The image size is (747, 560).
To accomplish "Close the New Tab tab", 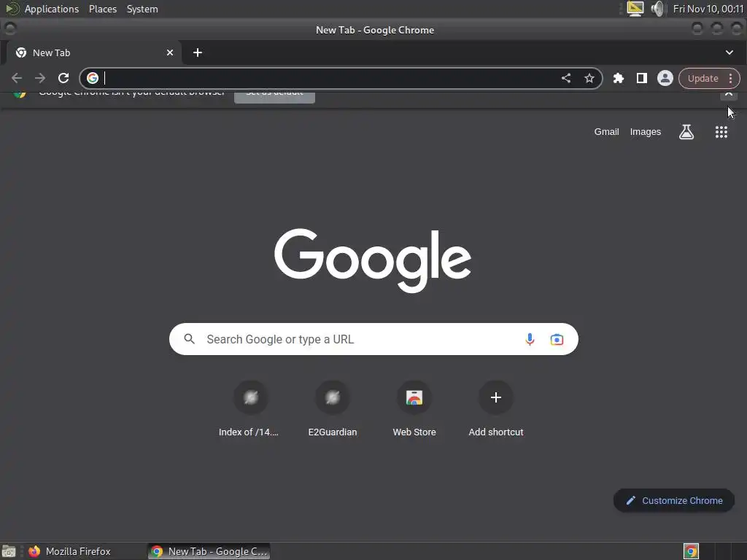I will click(169, 52).
